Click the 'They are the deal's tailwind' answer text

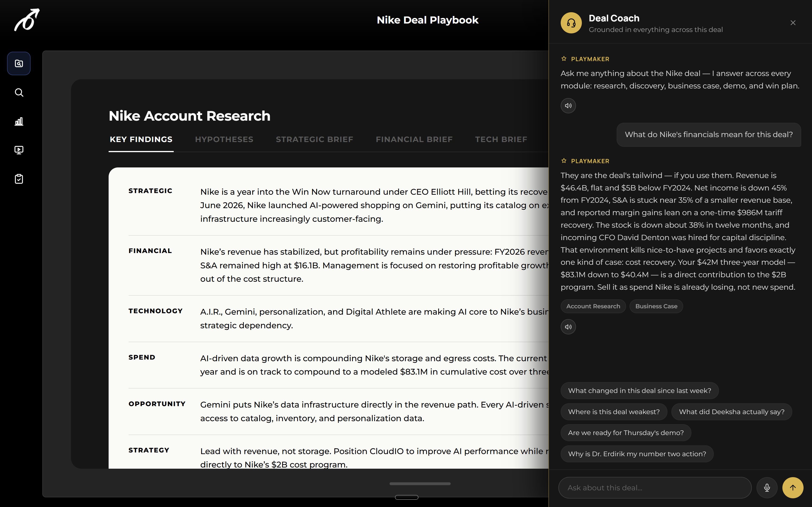coord(678,231)
